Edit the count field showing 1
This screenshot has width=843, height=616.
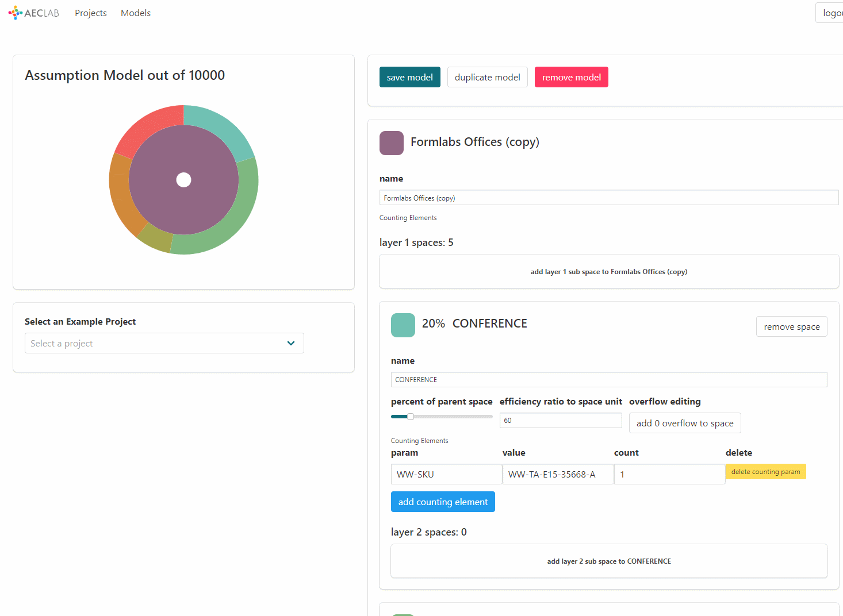669,474
